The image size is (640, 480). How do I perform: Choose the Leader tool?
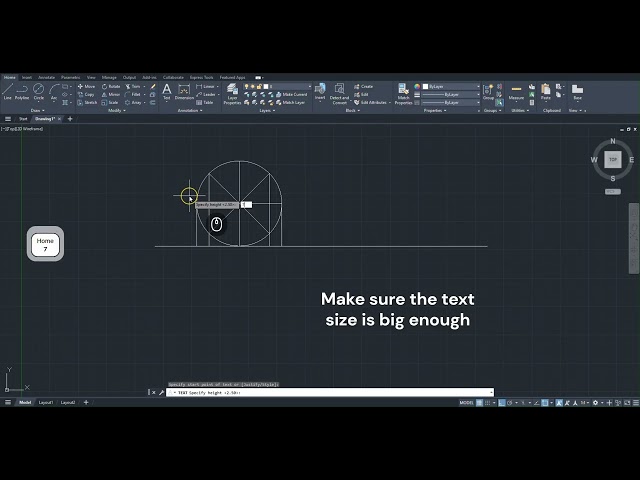[x=206, y=94]
